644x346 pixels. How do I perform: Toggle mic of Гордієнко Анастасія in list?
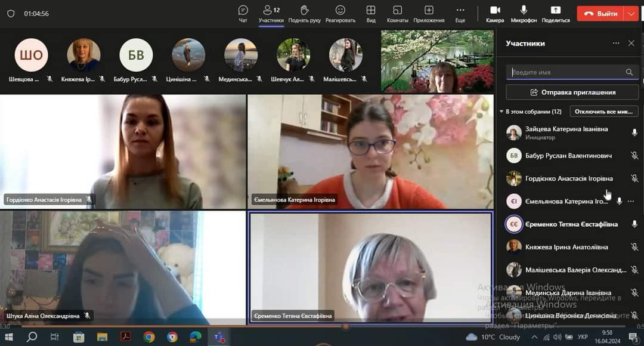634,178
